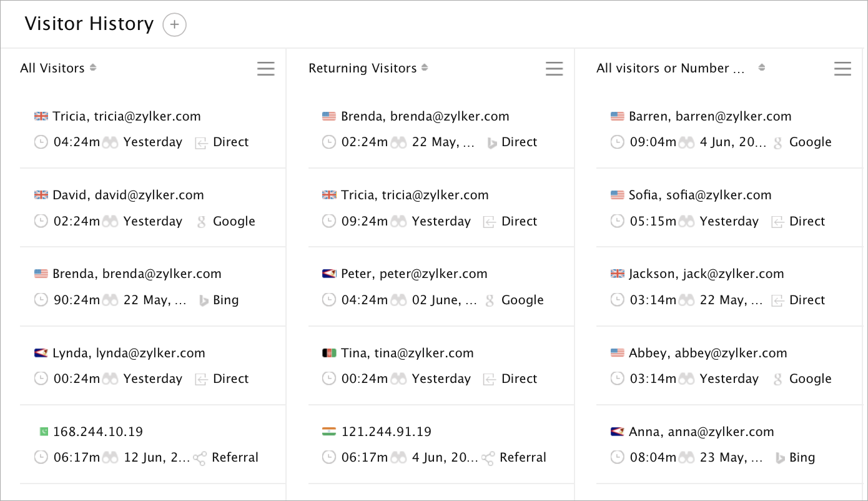Click the Google source icon in David's row

point(201,221)
